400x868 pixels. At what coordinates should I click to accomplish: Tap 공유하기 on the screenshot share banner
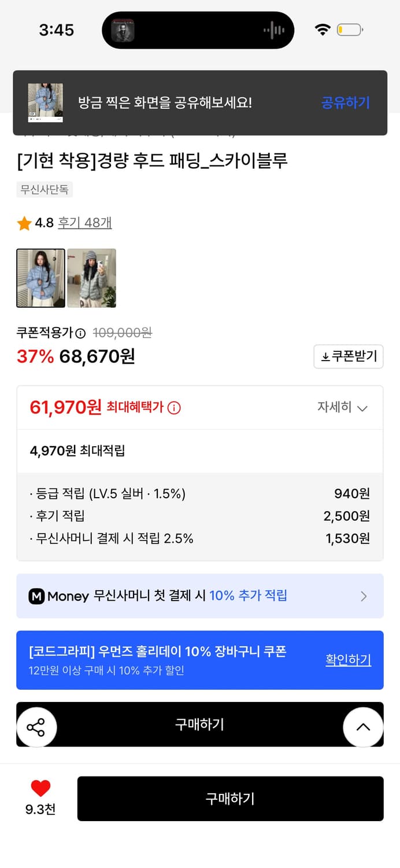[345, 102]
